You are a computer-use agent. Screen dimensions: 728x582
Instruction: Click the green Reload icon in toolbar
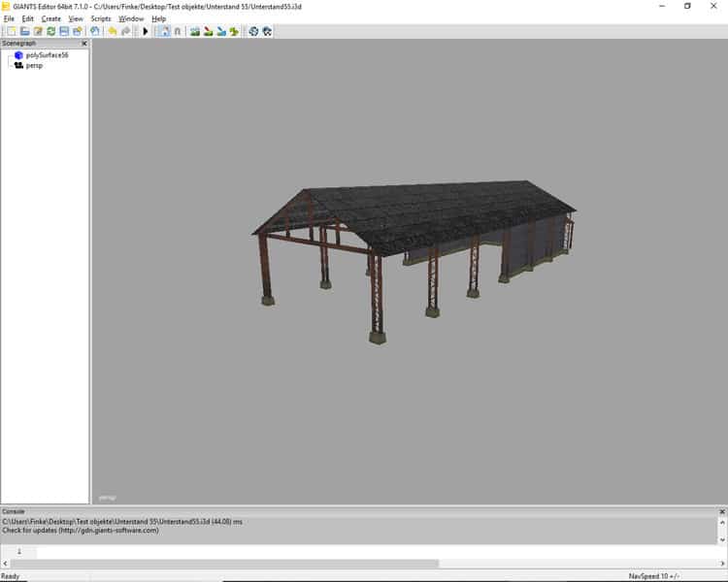[50, 31]
